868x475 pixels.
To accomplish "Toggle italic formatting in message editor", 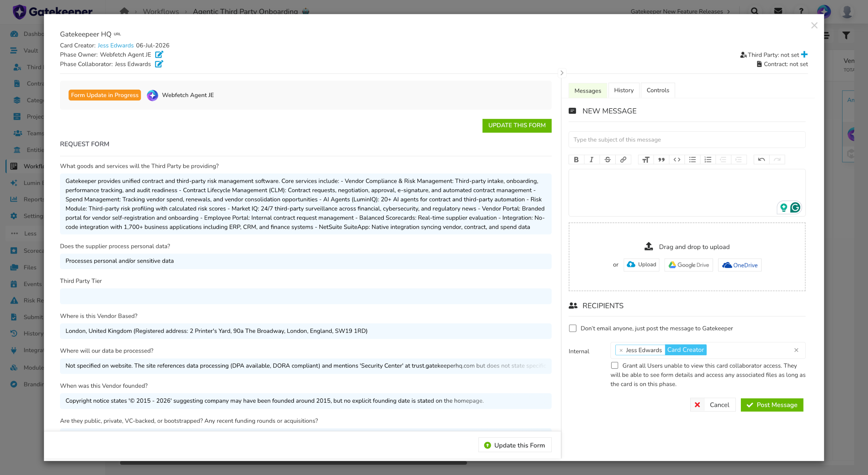I will coord(592,159).
